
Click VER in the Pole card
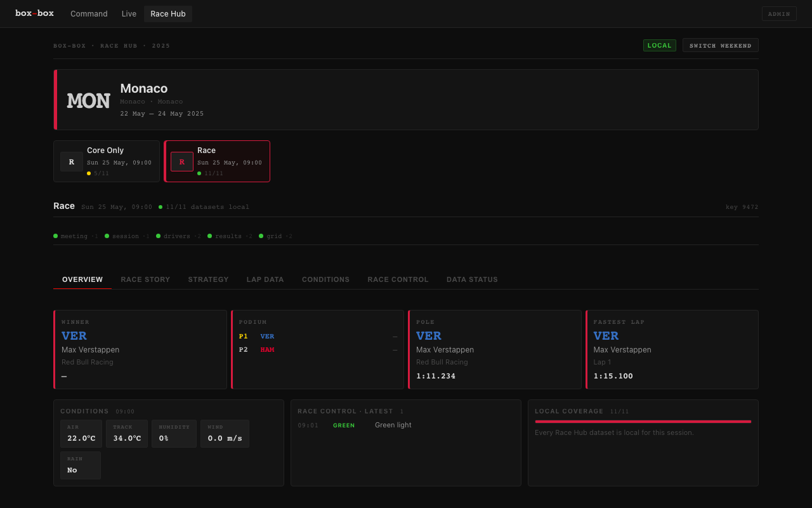pos(429,336)
